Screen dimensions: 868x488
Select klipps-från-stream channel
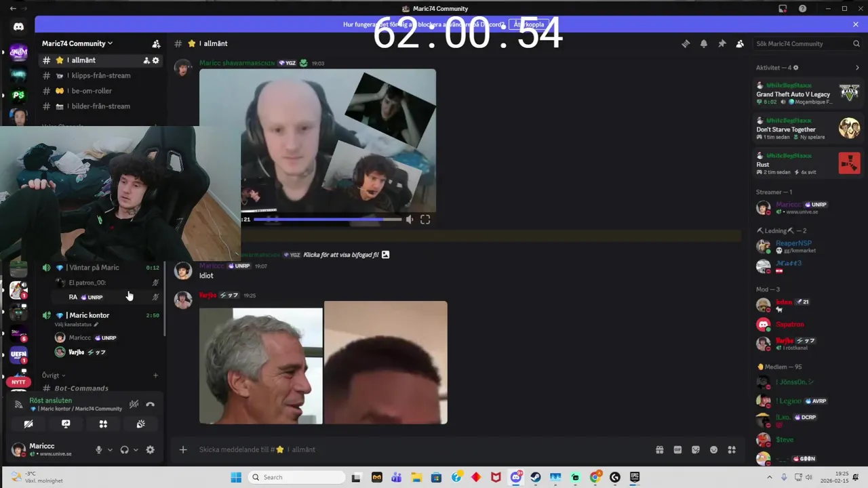pos(100,75)
